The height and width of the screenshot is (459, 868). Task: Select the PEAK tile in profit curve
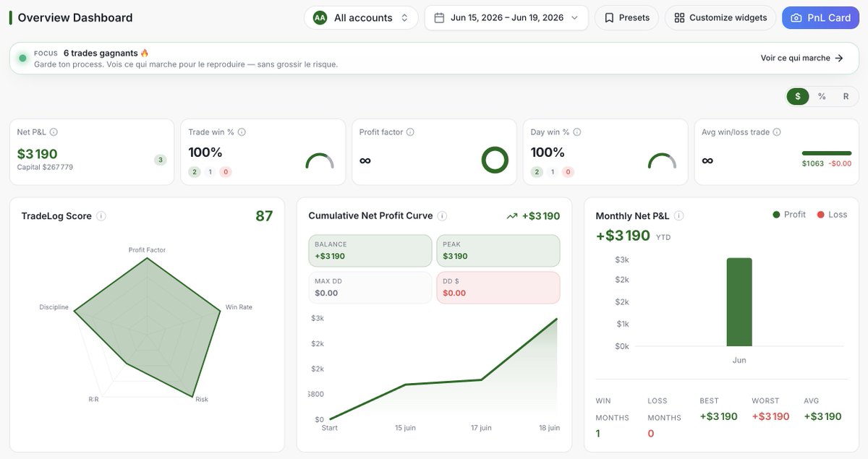tap(498, 250)
